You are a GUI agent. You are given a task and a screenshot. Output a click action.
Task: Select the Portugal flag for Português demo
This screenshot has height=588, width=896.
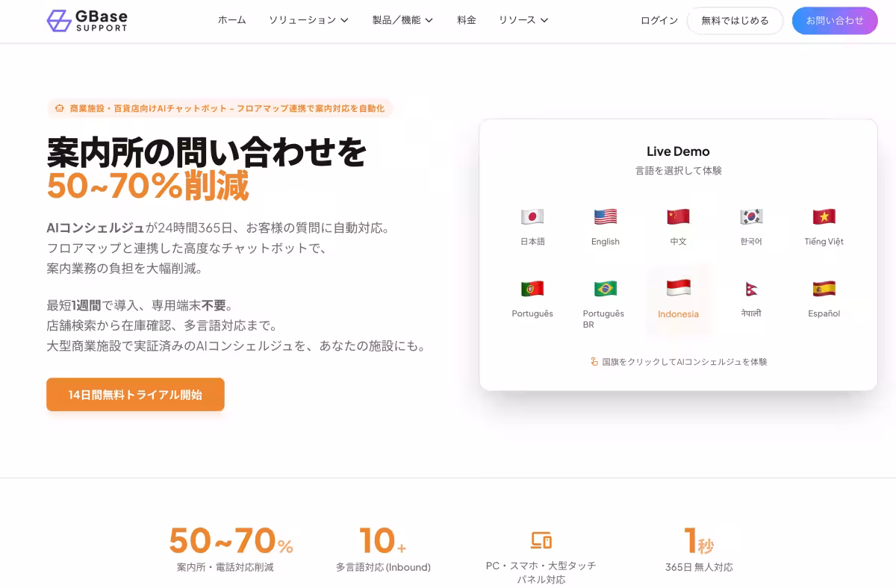(x=532, y=289)
